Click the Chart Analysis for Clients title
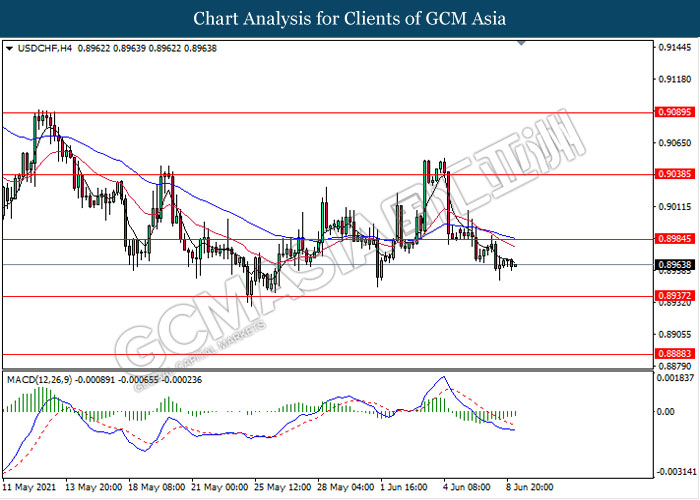 coord(350,19)
